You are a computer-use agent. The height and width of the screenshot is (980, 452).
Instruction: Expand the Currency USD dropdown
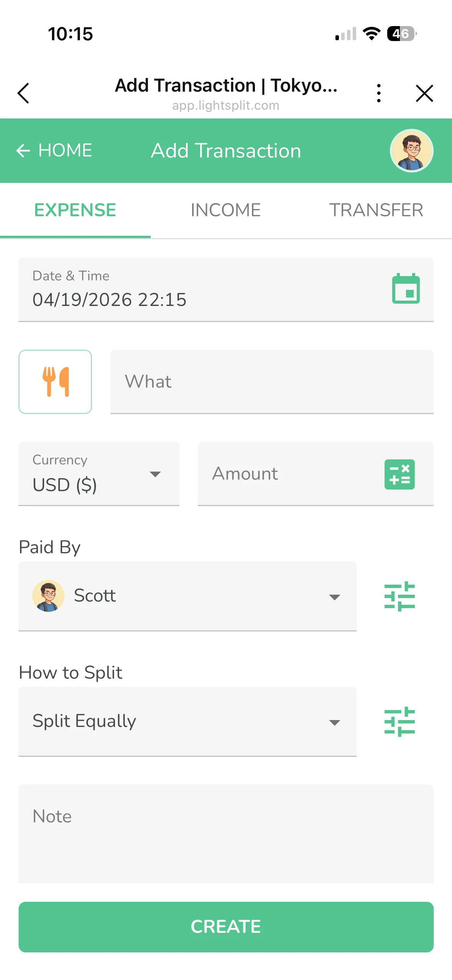99,474
